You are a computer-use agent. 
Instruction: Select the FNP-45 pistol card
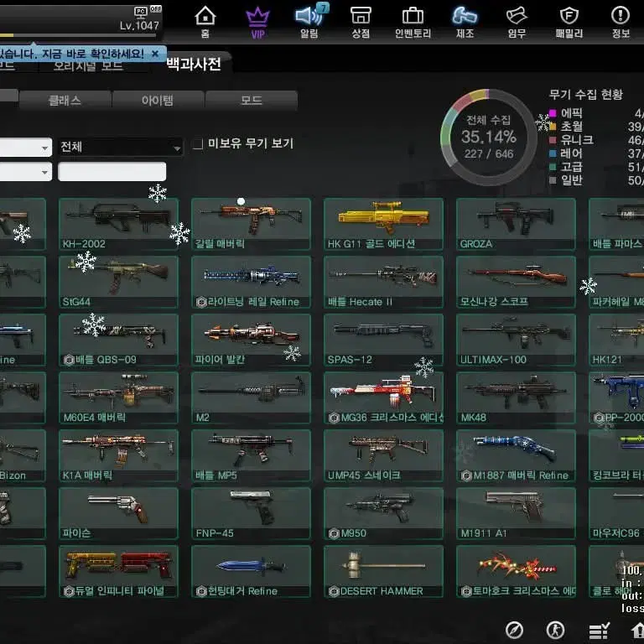(x=251, y=513)
